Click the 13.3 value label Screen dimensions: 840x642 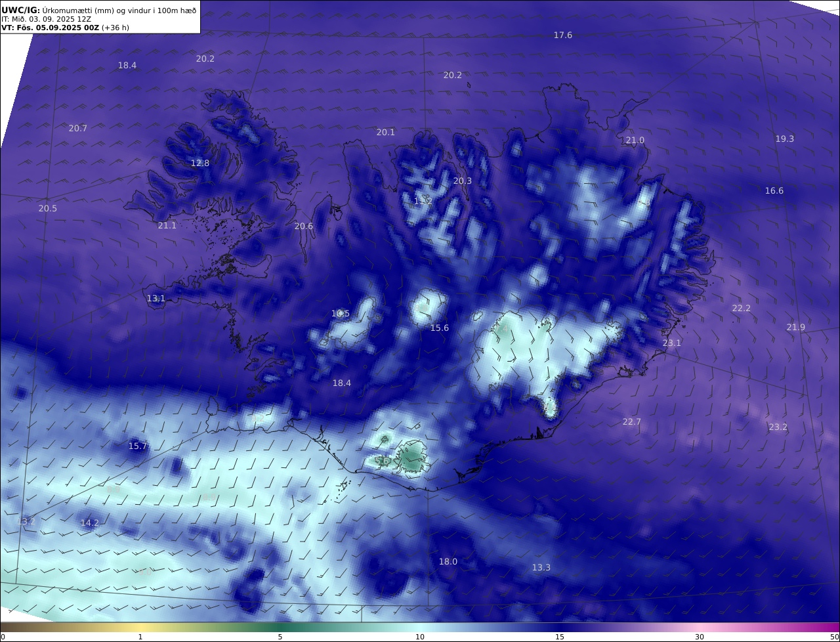pos(541,568)
